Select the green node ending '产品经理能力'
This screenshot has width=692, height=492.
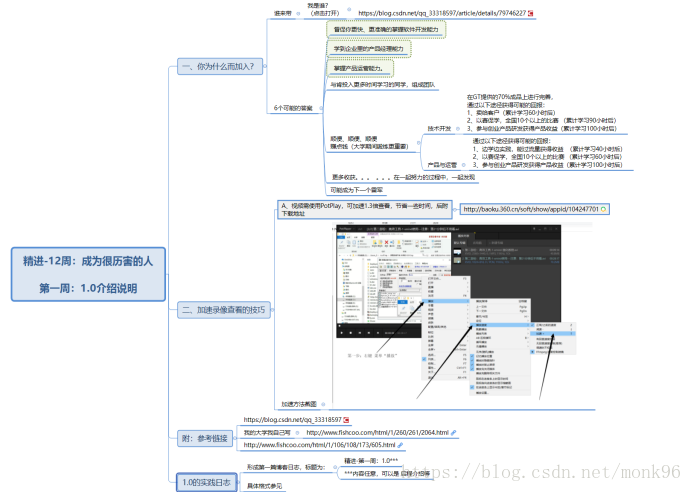(369, 49)
